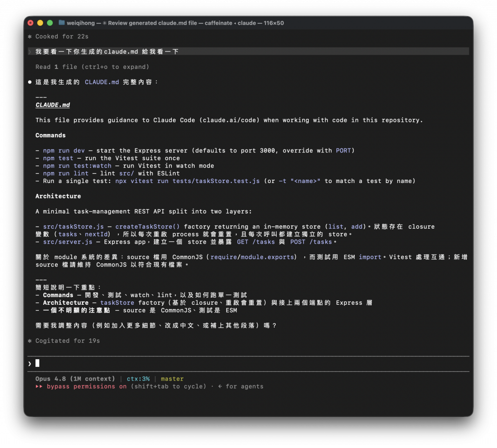Click the 'src/taskStore.js' file path
This screenshot has width=497, height=448.
coord(73,227)
